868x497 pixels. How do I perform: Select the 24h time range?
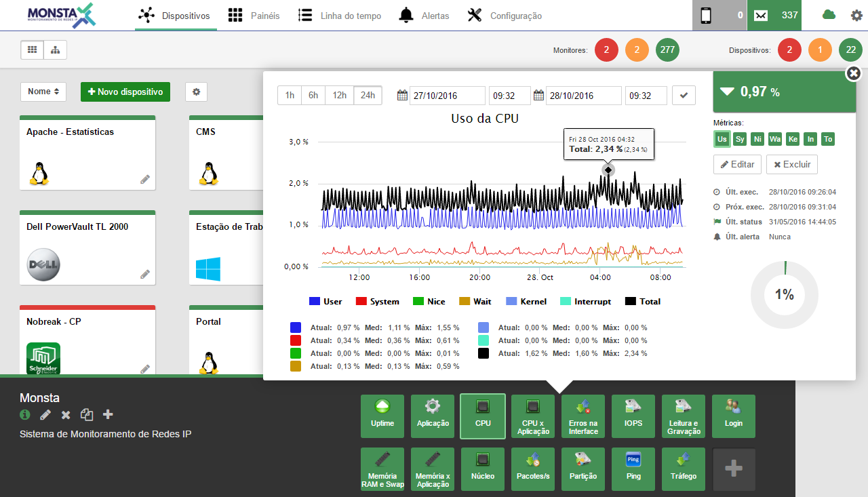click(x=368, y=96)
